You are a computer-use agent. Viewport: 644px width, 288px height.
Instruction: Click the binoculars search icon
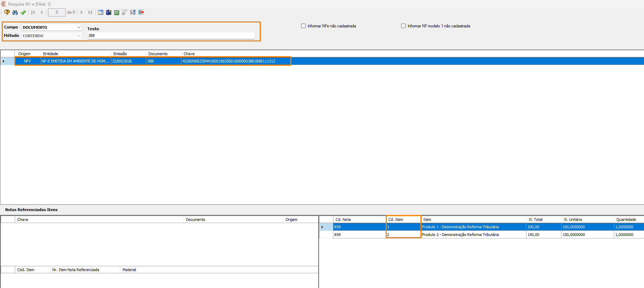pos(15,12)
